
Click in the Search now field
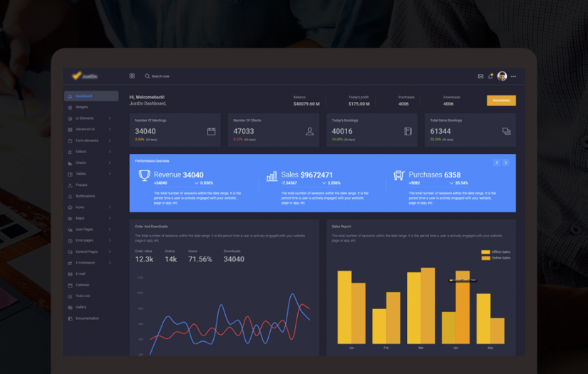[x=160, y=76]
